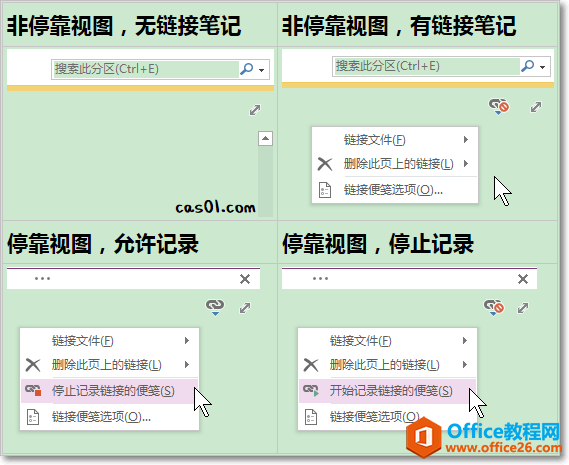The width and height of the screenshot is (569, 465).
Task: Open search scope dropdown in 无链接笔记 panel
Action: [262, 70]
